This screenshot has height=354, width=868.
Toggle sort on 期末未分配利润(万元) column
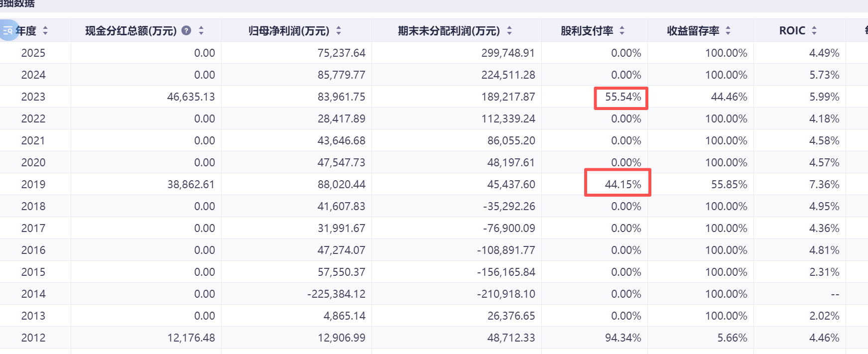click(x=509, y=30)
